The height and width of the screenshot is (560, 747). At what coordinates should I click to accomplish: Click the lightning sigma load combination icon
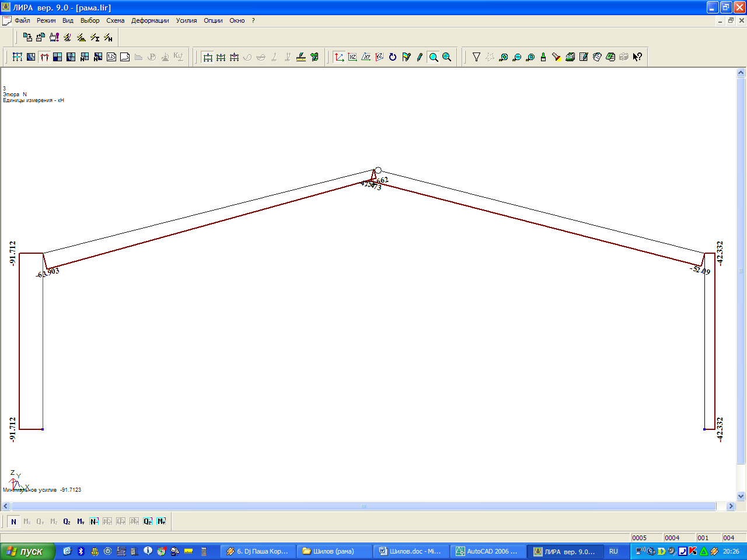95,37
